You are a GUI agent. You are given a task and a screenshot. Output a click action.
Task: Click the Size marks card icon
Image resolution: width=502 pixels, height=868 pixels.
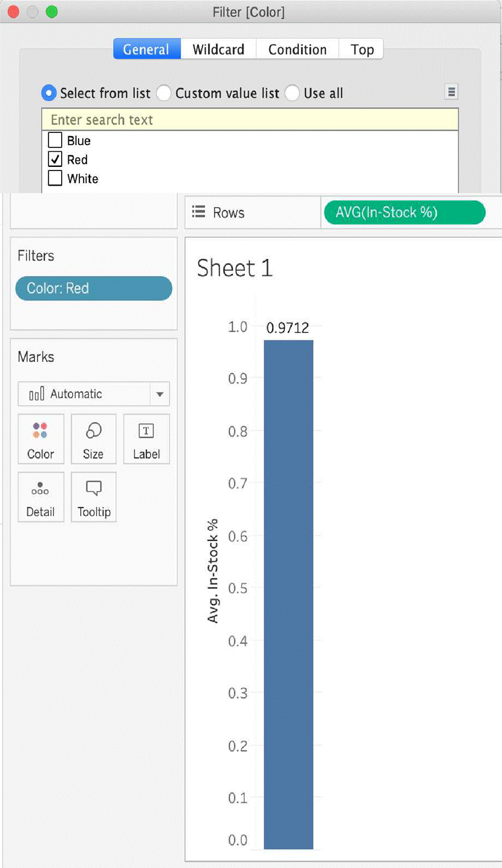click(x=93, y=431)
